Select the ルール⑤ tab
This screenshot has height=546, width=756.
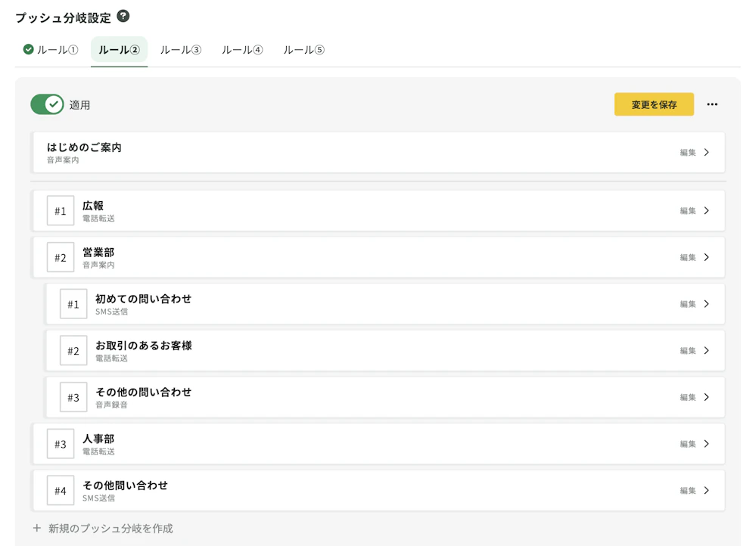[x=304, y=50]
